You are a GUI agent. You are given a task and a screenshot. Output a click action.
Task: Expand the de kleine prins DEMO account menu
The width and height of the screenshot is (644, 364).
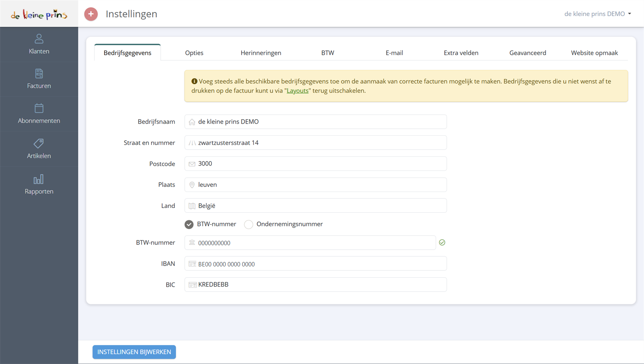[598, 14]
